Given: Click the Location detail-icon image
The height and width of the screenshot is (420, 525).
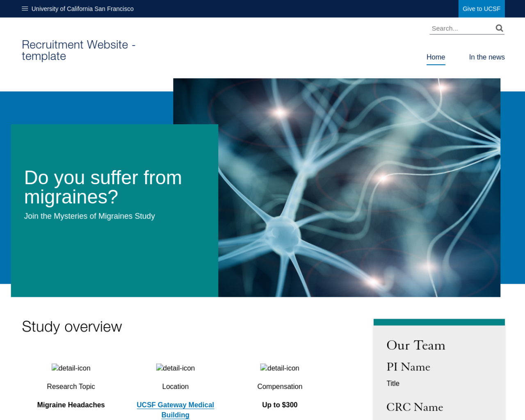Looking at the screenshot, I should tap(176, 368).
